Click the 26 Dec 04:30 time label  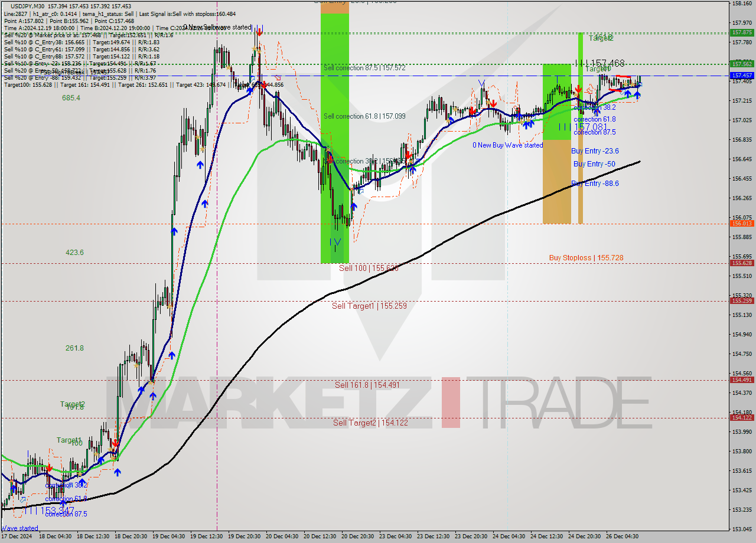[x=622, y=537]
